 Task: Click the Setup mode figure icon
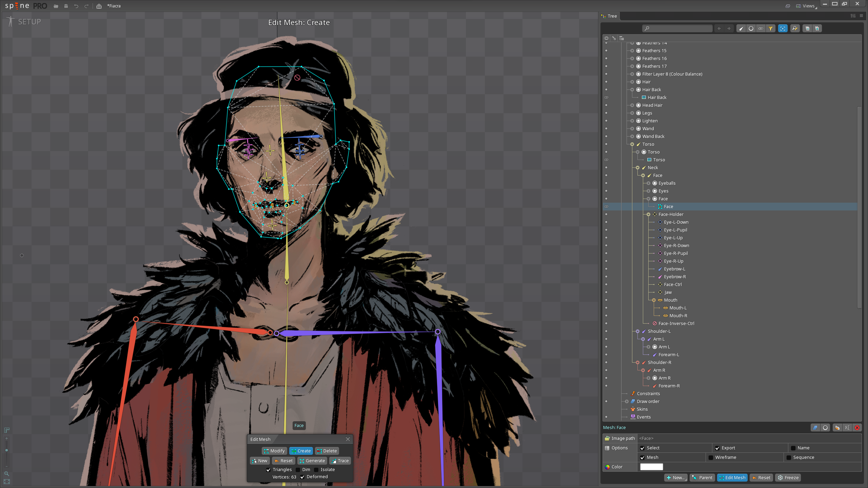[11, 21]
